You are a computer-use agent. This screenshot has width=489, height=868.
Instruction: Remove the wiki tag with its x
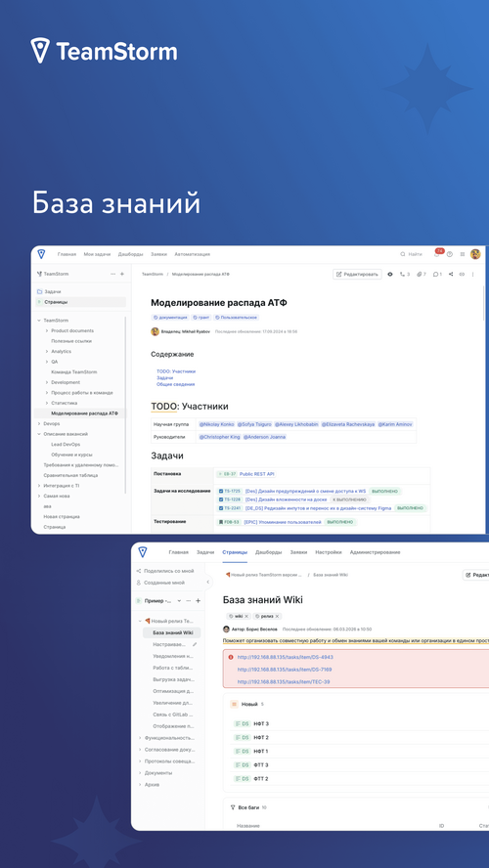pyautogui.click(x=246, y=616)
